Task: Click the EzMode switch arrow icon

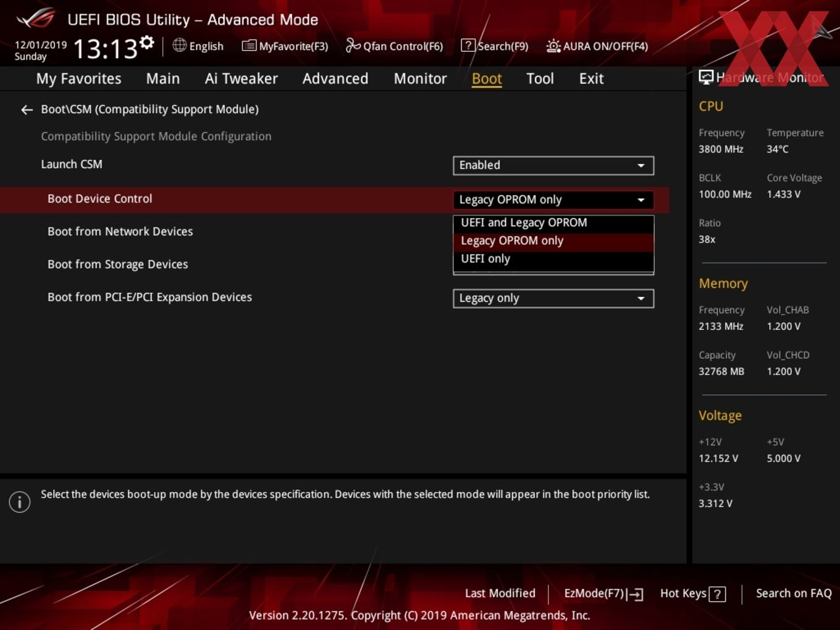Action: 635,594
